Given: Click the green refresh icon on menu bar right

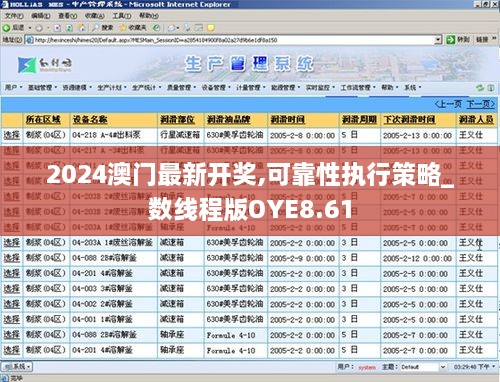Looking at the screenshot, I should pos(480,88).
